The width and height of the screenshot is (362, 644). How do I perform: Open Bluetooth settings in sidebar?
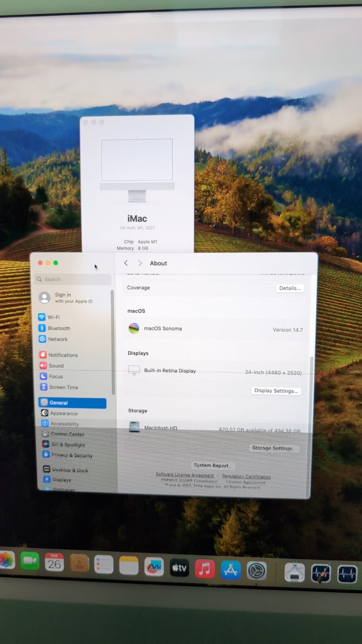[54, 328]
